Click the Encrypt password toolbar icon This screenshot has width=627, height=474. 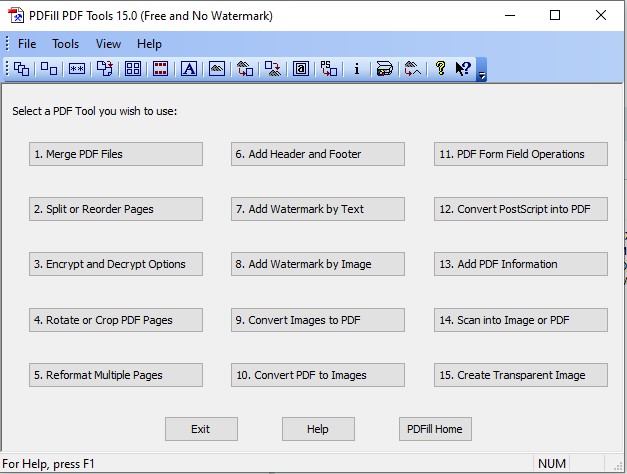point(77,69)
